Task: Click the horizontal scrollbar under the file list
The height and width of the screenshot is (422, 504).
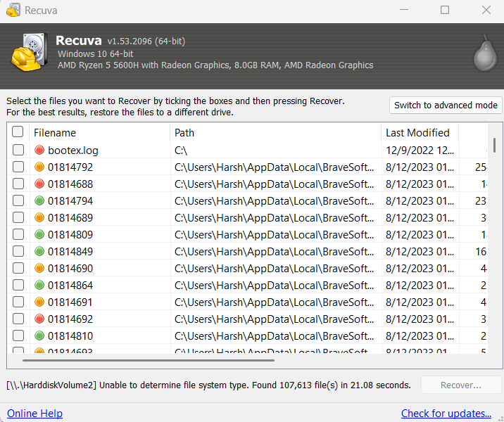Action: point(149,361)
